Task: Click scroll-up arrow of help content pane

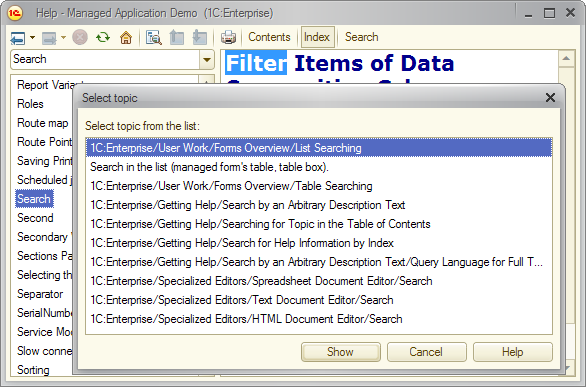Action: (566, 59)
